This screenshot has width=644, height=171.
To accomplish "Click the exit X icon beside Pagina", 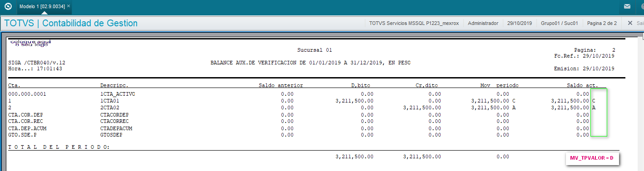I will 630,23.
